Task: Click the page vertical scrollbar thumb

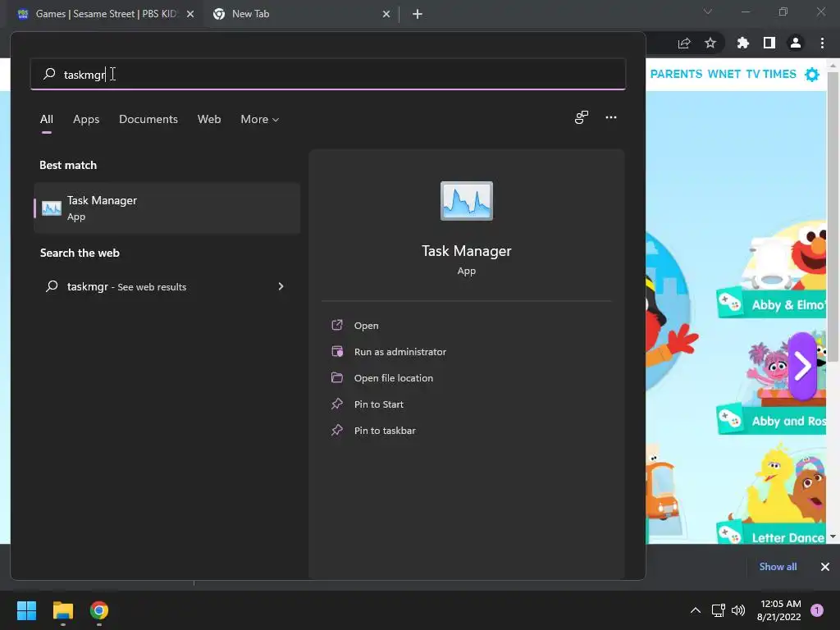Action: pos(833,217)
